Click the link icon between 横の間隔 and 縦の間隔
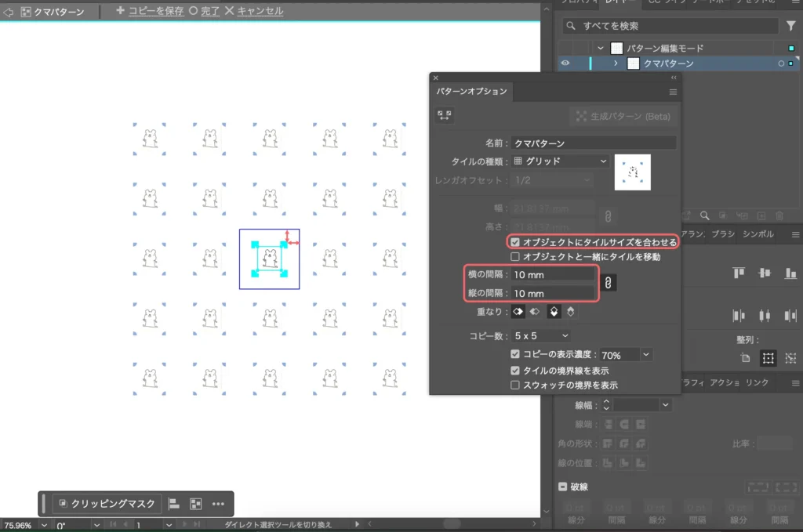The width and height of the screenshot is (803, 532). coord(611,283)
